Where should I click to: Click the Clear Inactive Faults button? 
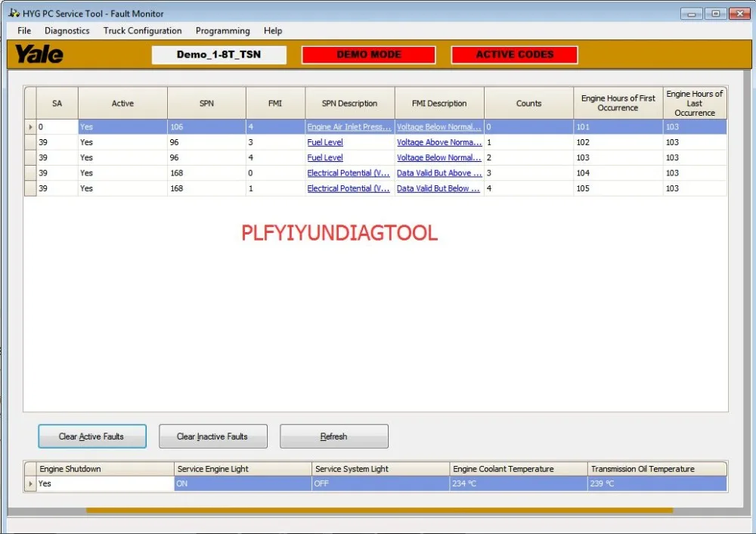pos(212,436)
